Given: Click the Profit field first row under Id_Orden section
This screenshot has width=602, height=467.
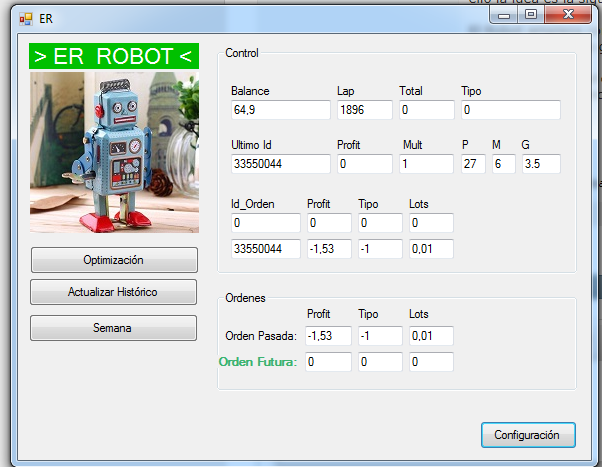Looking at the screenshot, I should (x=329, y=223).
